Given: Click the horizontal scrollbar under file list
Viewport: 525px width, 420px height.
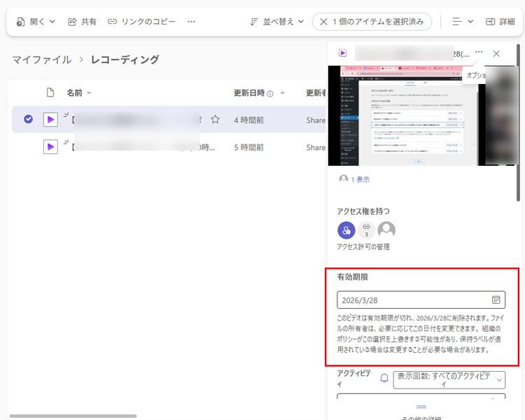Looking at the screenshot, I should click(73, 416).
